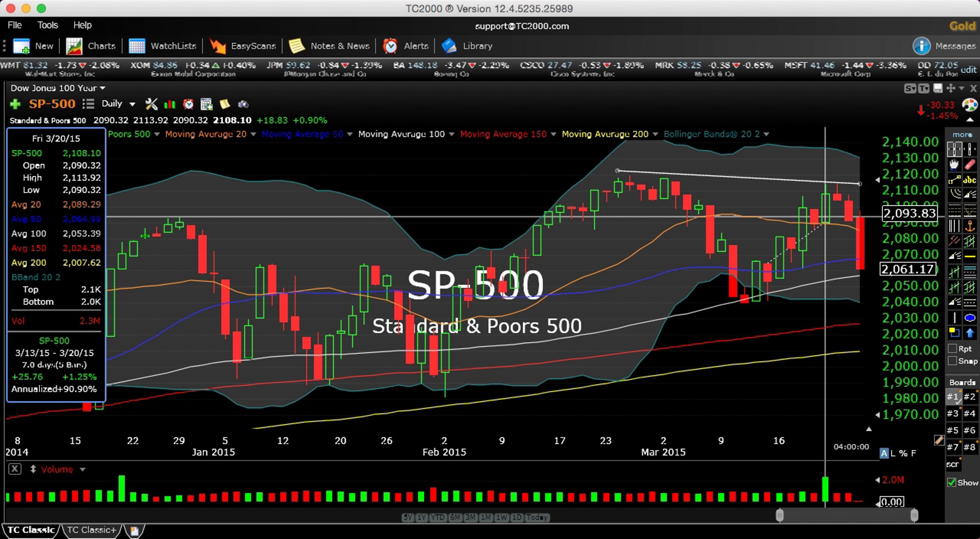Open the Tools menu
This screenshot has height=539, width=980.
[47, 25]
